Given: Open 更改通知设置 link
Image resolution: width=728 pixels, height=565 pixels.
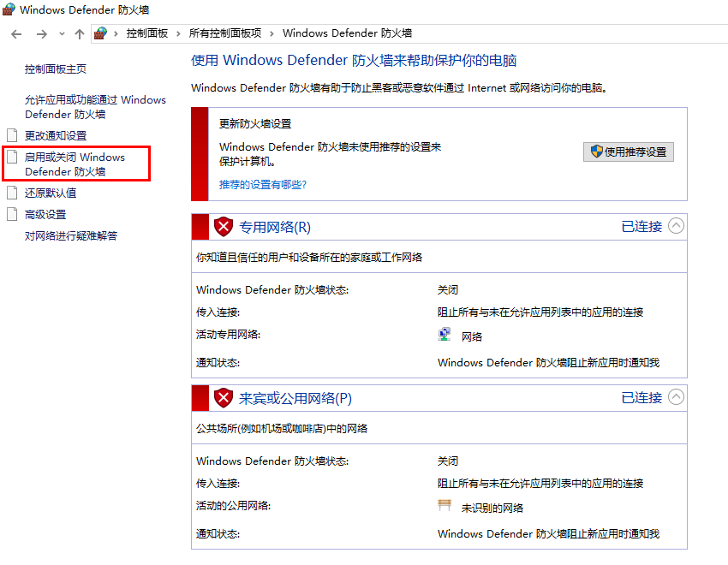Looking at the screenshot, I should click(56, 135).
